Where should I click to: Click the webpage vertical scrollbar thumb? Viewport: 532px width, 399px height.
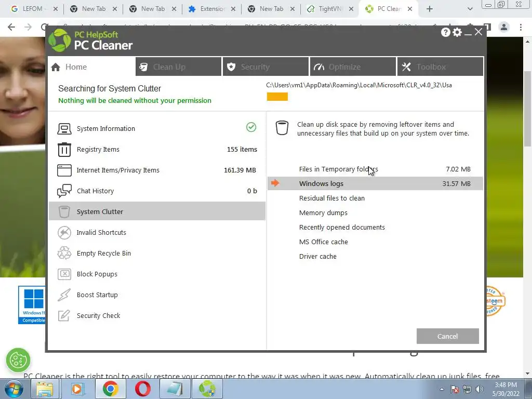point(527,109)
